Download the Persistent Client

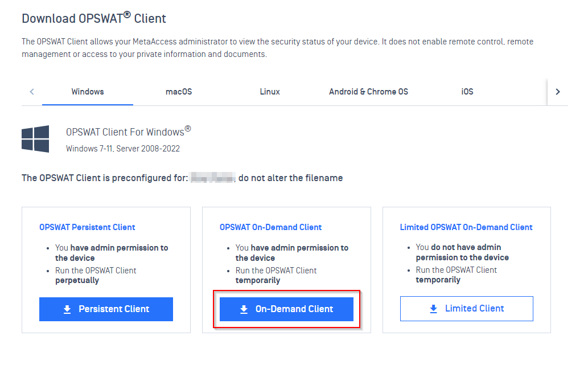click(x=106, y=309)
